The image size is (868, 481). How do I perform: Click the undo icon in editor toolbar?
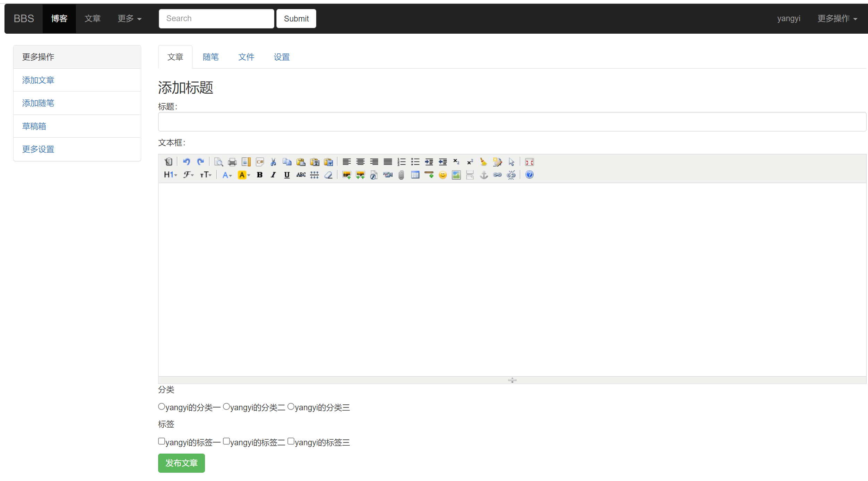point(186,162)
